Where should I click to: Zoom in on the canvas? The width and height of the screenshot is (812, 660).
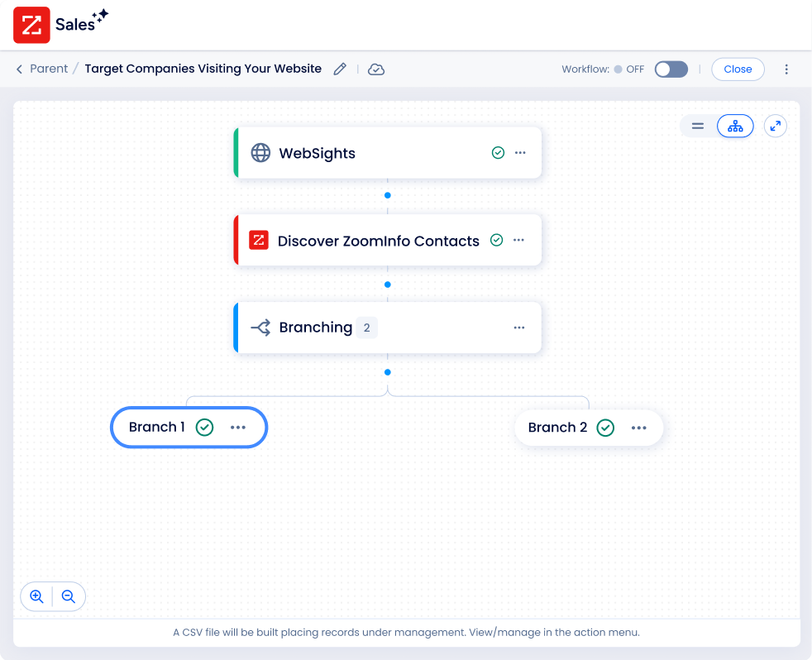tap(36, 596)
